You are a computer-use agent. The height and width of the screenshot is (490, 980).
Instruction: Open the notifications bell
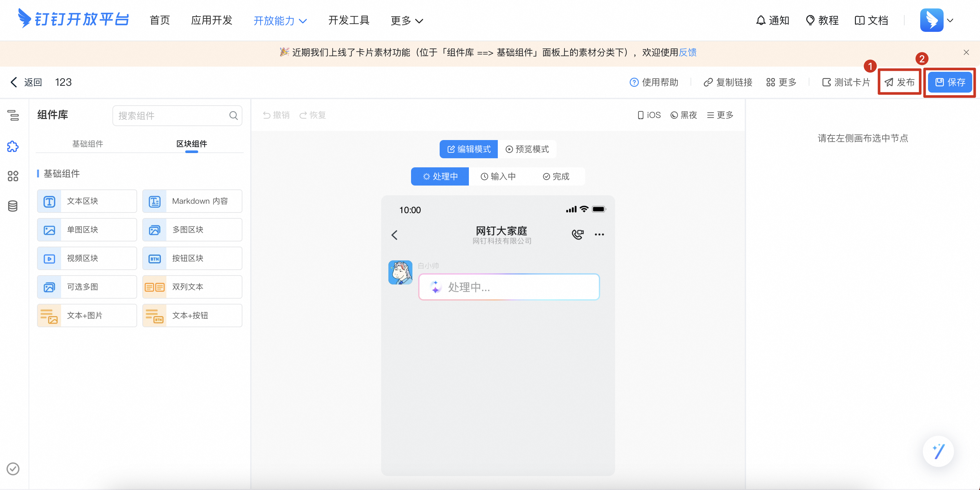772,20
